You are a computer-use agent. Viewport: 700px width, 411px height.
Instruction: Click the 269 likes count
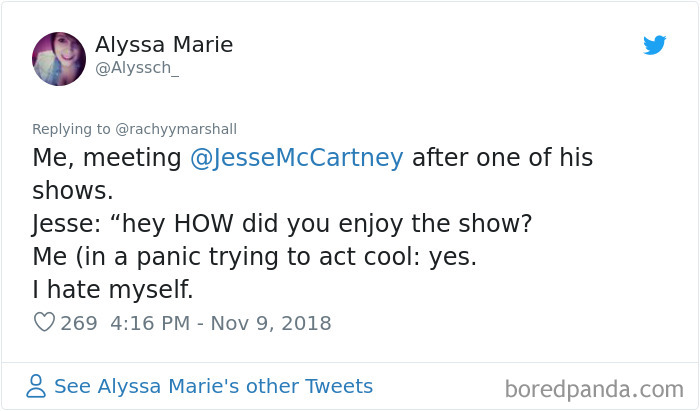pos(78,323)
